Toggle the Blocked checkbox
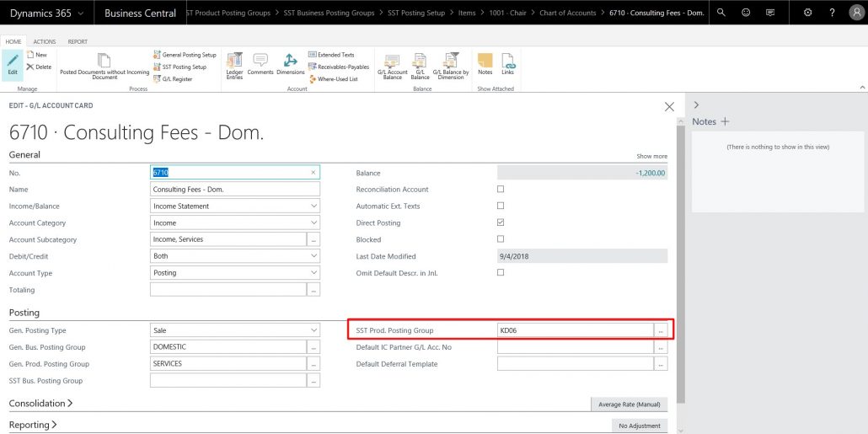Screen dimensions: 868x434 pyautogui.click(x=501, y=239)
